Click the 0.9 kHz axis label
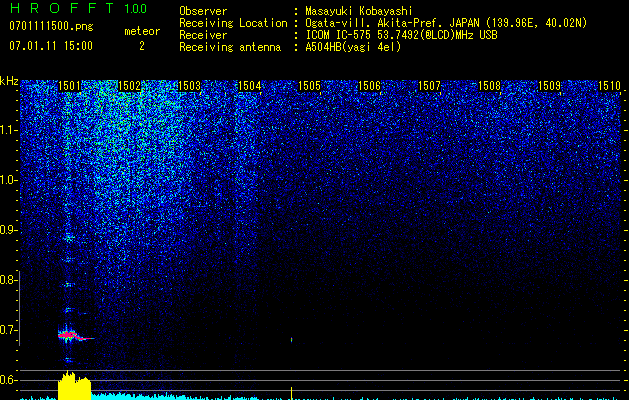Image resolution: width=629 pixels, height=400 pixels. click(9, 230)
